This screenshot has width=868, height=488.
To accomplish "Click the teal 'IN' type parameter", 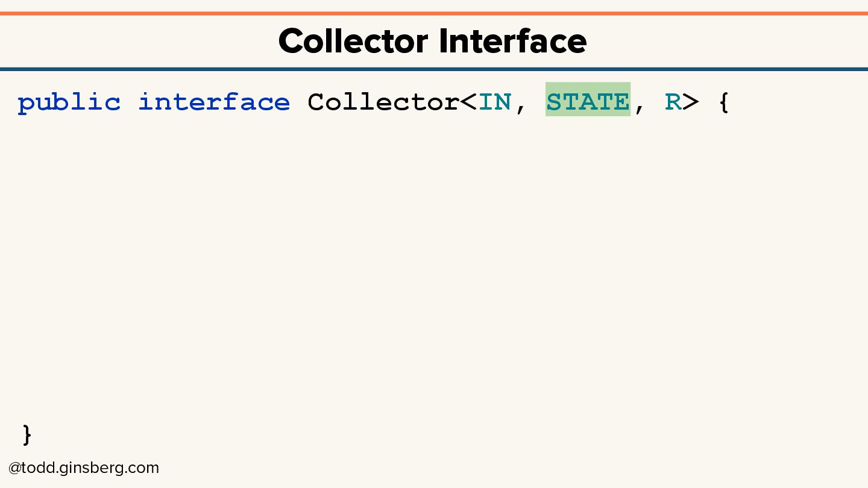I will click(494, 102).
